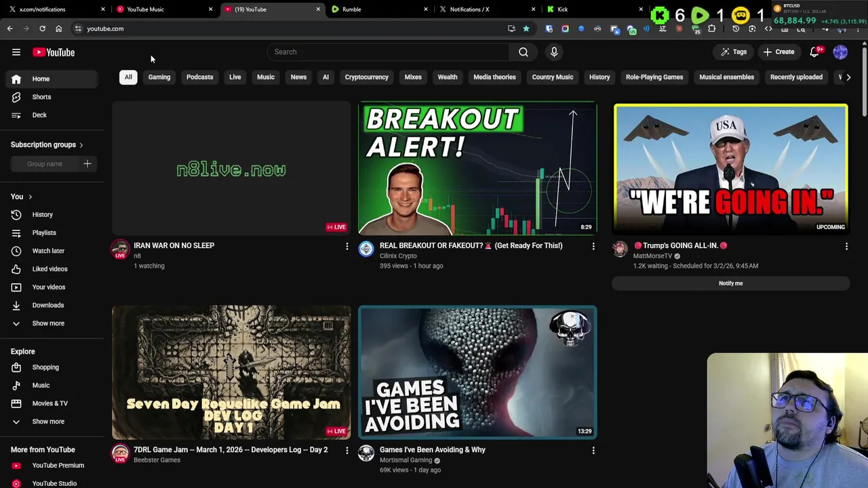Image resolution: width=868 pixels, height=488 pixels.
Task: Select the Wealth filter chip
Action: [x=448, y=77]
